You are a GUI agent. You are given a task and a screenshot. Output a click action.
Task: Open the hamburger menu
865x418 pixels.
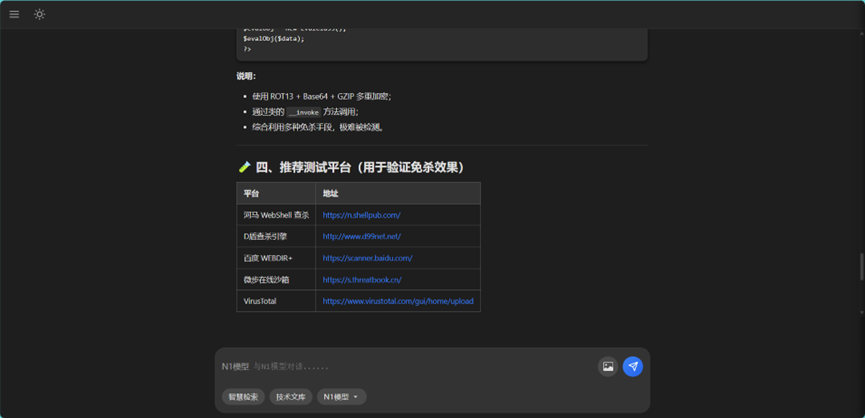[14, 14]
